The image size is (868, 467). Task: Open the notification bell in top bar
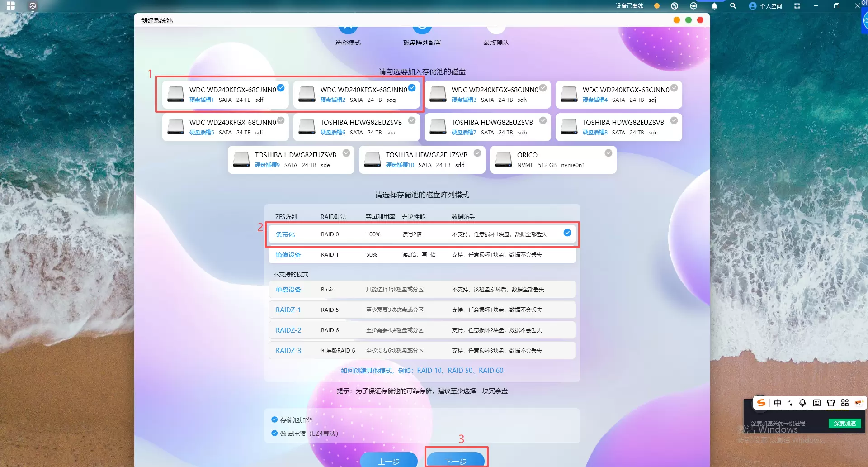click(714, 6)
